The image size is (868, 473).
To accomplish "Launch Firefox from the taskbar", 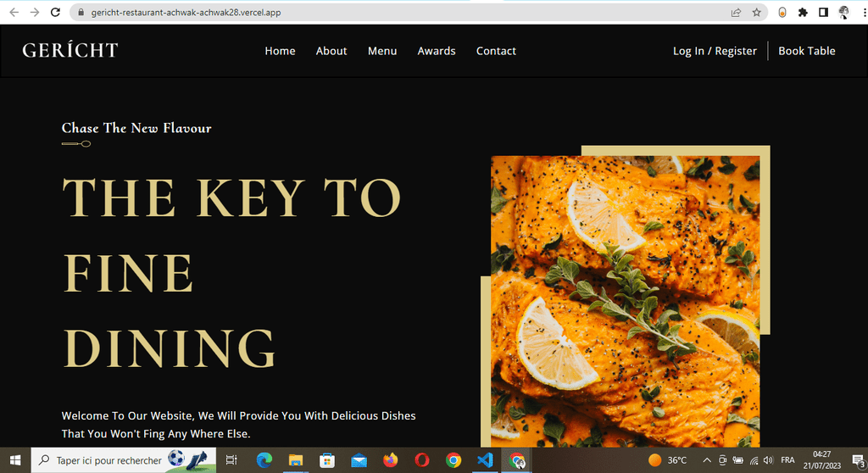I will coord(390,460).
